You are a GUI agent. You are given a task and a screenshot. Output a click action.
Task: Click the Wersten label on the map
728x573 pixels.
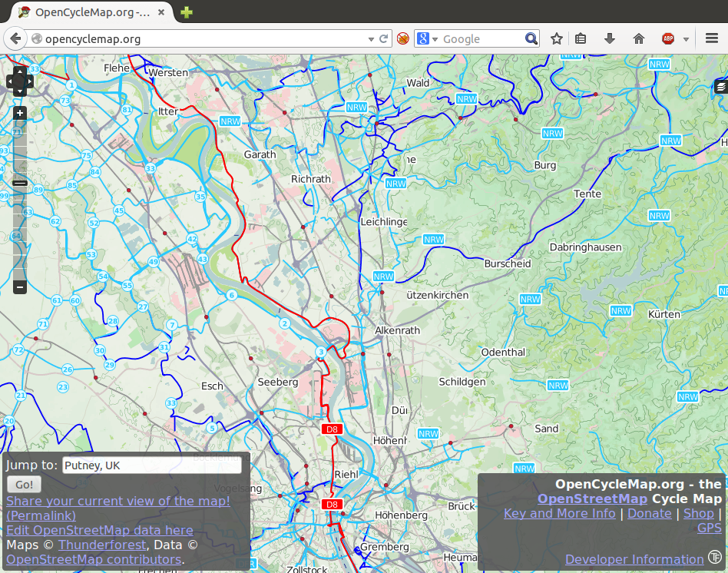pos(168,72)
